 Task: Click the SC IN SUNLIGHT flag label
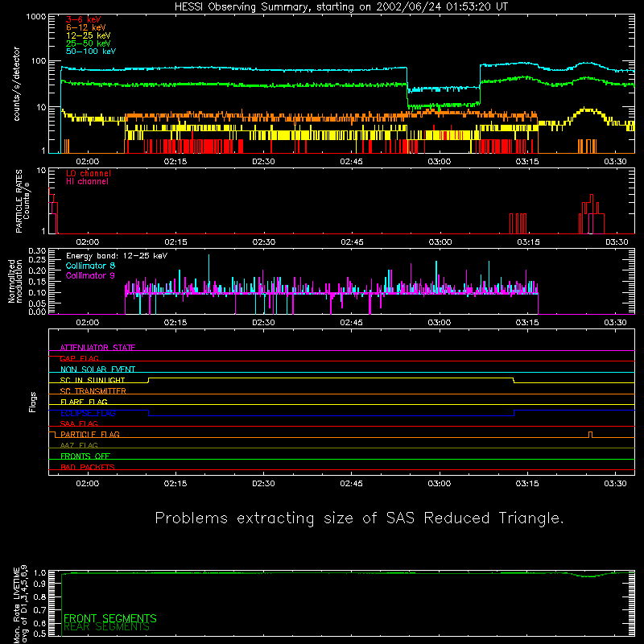[x=93, y=380]
